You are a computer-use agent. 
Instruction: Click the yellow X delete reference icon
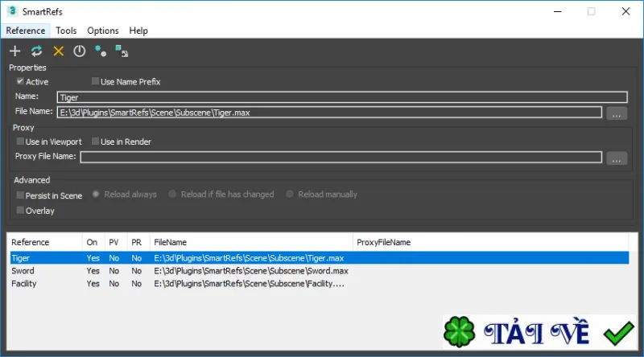[58, 51]
